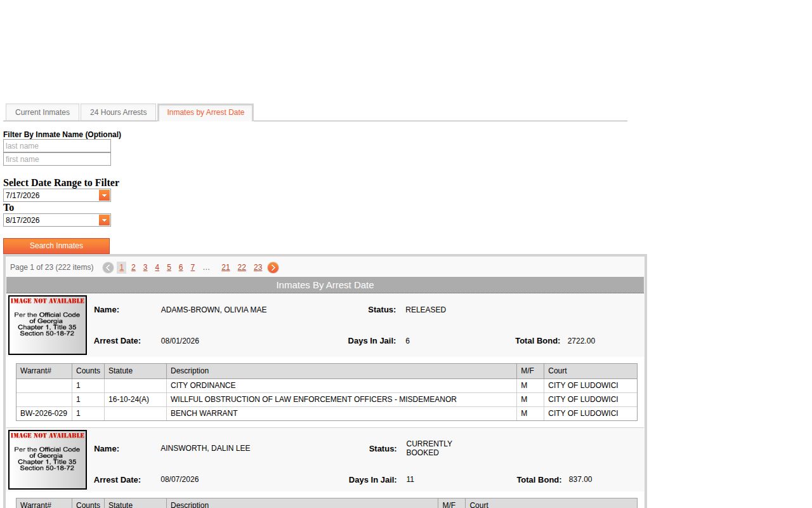Jump to results page 4
The image size is (812, 508).
(x=157, y=267)
